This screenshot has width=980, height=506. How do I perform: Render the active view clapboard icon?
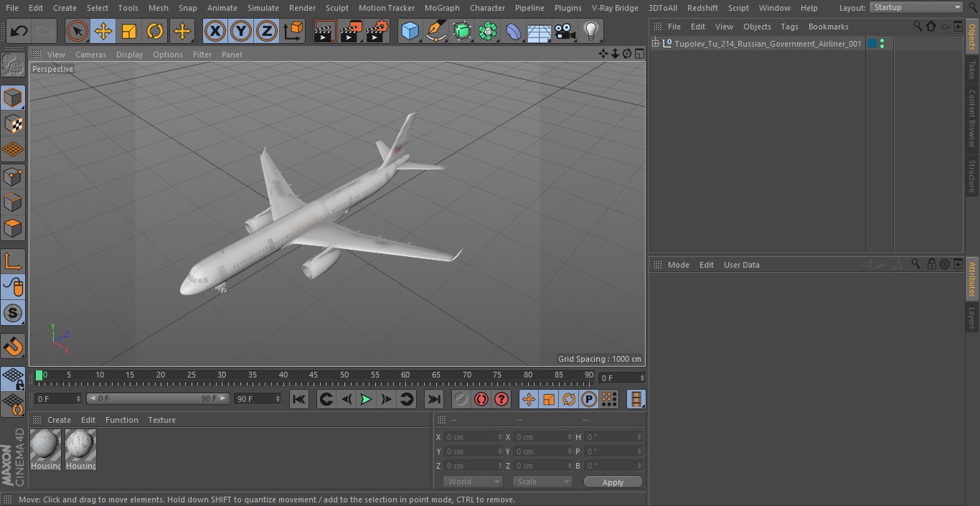[324, 31]
